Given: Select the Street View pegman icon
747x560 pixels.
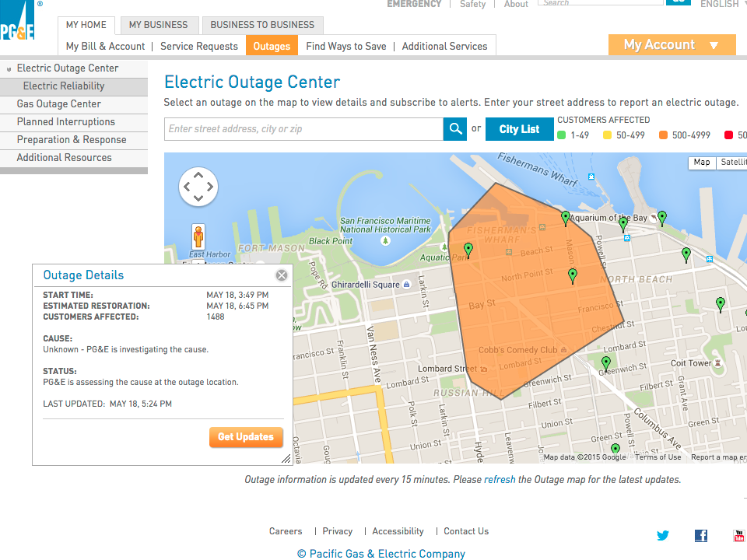Looking at the screenshot, I should click(x=198, y=236).
